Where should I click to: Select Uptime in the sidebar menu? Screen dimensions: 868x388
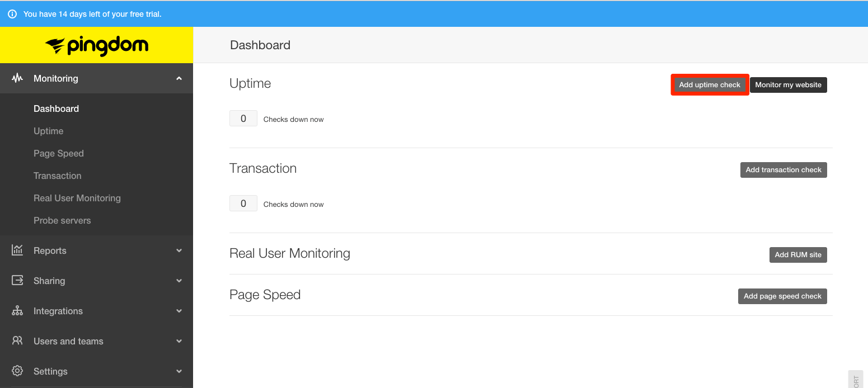48,131
